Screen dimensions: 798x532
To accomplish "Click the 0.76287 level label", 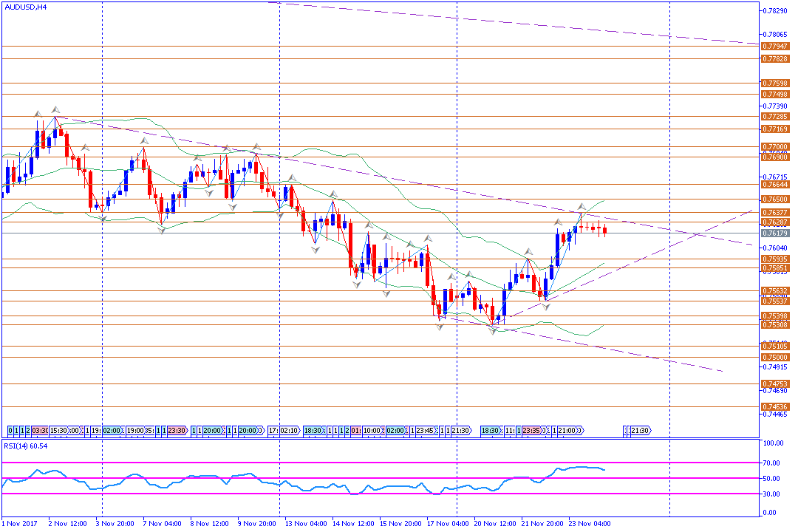I will pos(775,222).
